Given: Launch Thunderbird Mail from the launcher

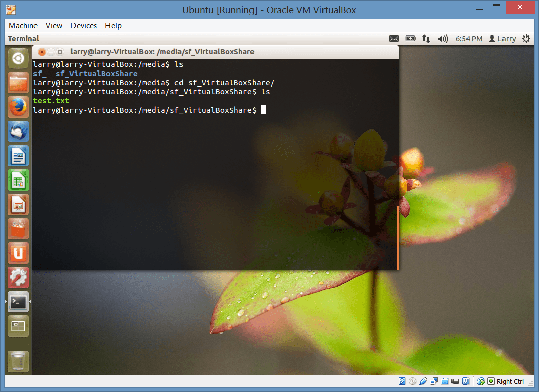Looking at the screenshot, I should [18, 131].
